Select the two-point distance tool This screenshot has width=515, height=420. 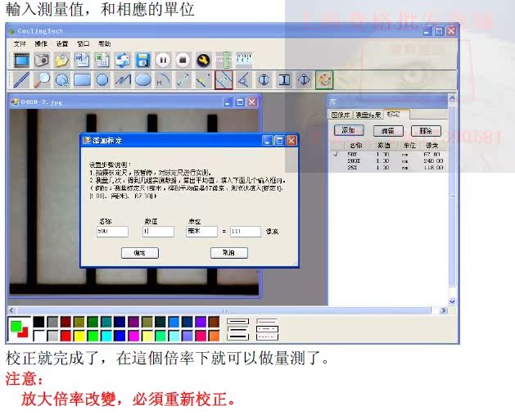click(183, 79)
